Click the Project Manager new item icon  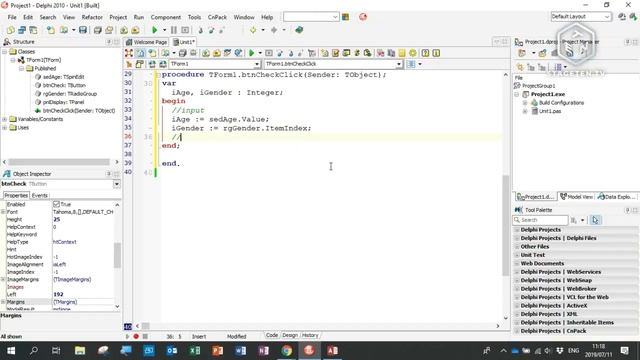click(522, 53)
